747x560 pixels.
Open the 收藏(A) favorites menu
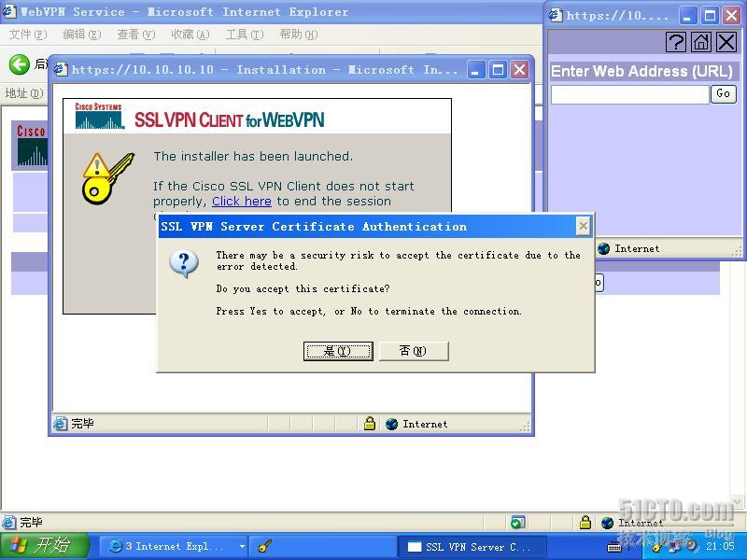pos(190,35)
